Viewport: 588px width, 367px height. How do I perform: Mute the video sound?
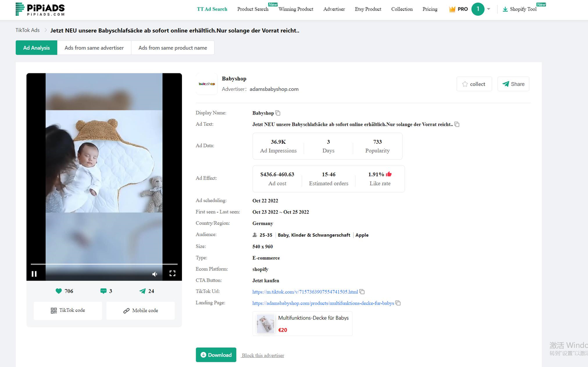point(155,274)
